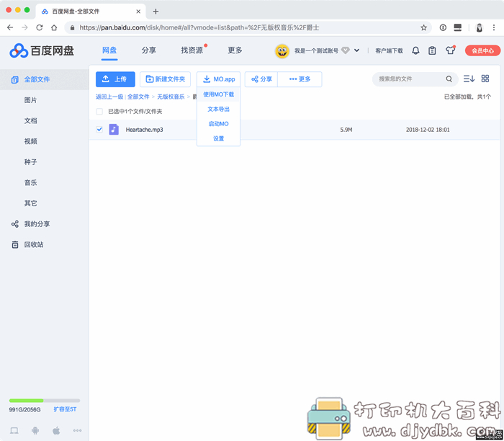The height and width of the screenshot is (441, 504).
Task: Select 音乐 category in sidebar
Action: [30, 183]
